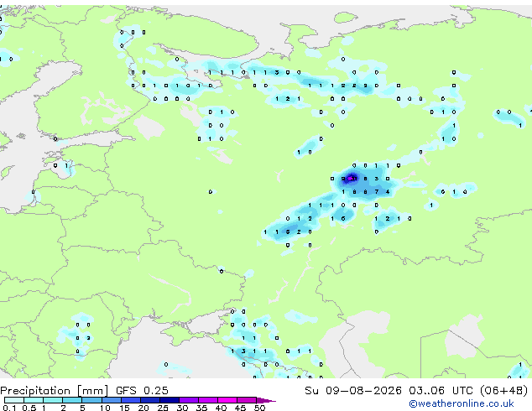Screen dimensions: 532x411
Task: Click the above-50 arrow tip of legend
Action: coord(266,400)
